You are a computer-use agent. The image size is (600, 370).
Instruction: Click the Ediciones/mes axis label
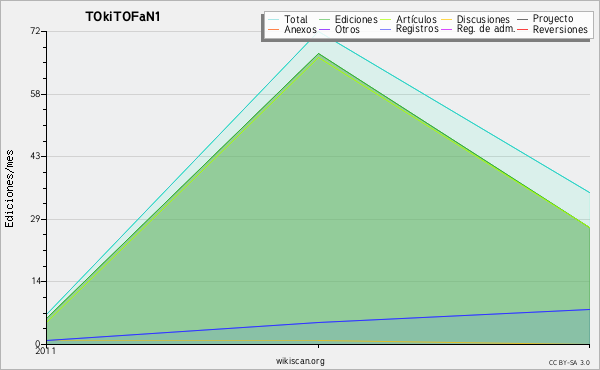click(9, 189)
